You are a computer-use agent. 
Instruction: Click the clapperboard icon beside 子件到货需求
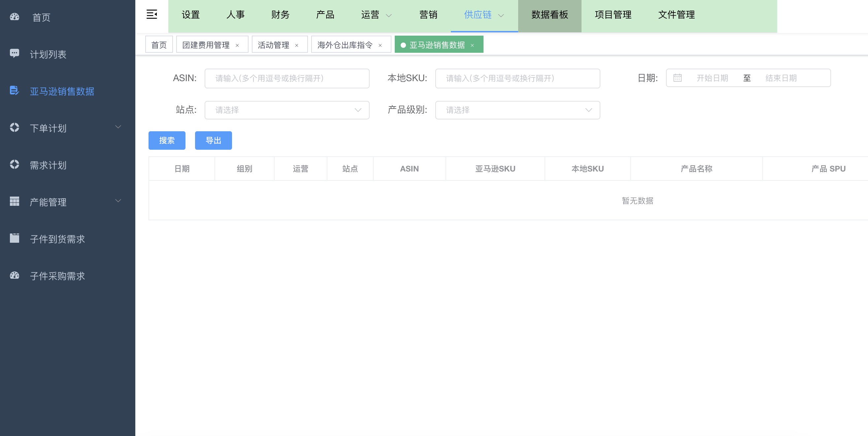click(15, 238)
